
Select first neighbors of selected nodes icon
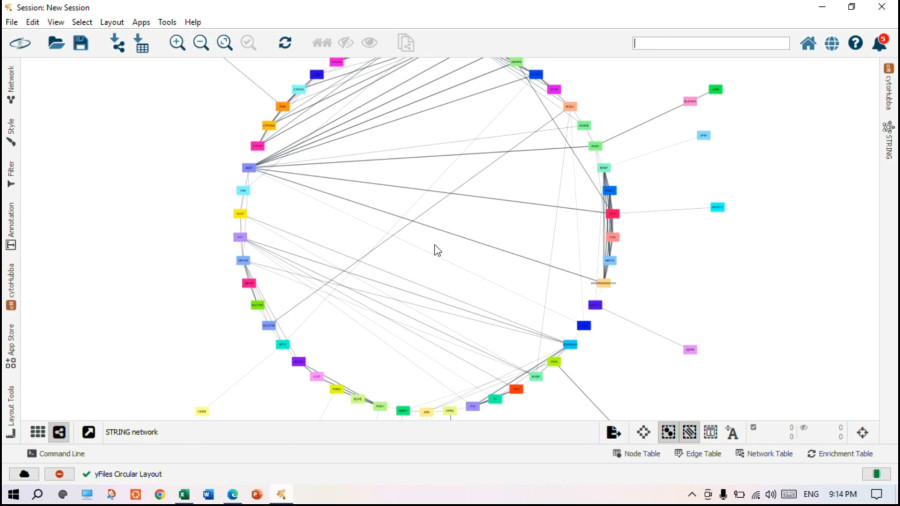tap(321, 43)
